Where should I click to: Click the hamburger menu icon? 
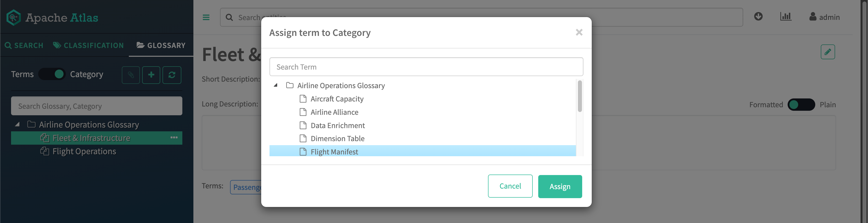click(206, 18)
